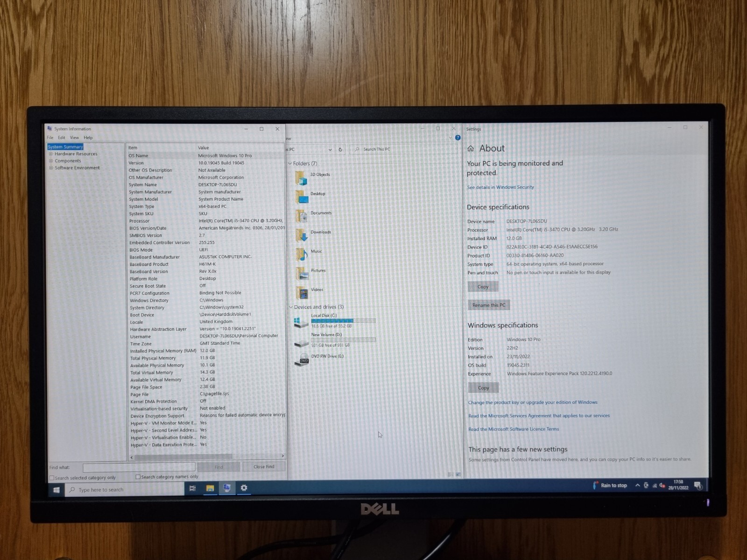Screen dimensions: 747x560
Task: Open Change the product key link
Action: tap(533, 402)
